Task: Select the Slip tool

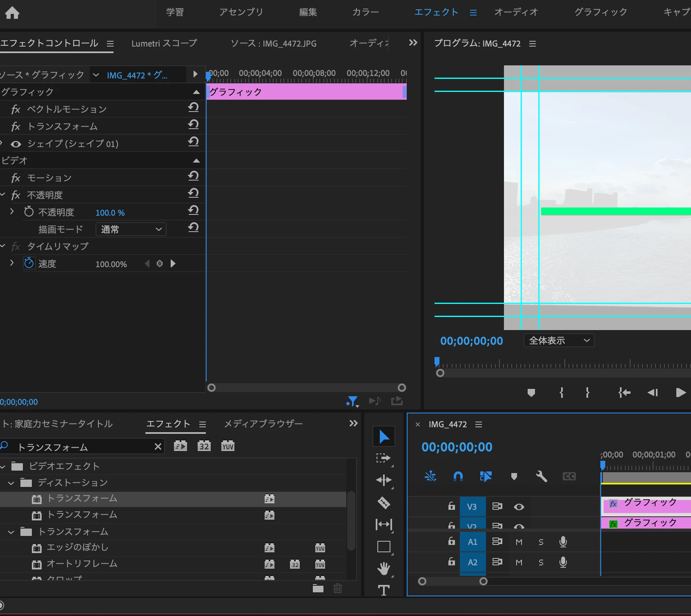Action: (x=384, y=524)
